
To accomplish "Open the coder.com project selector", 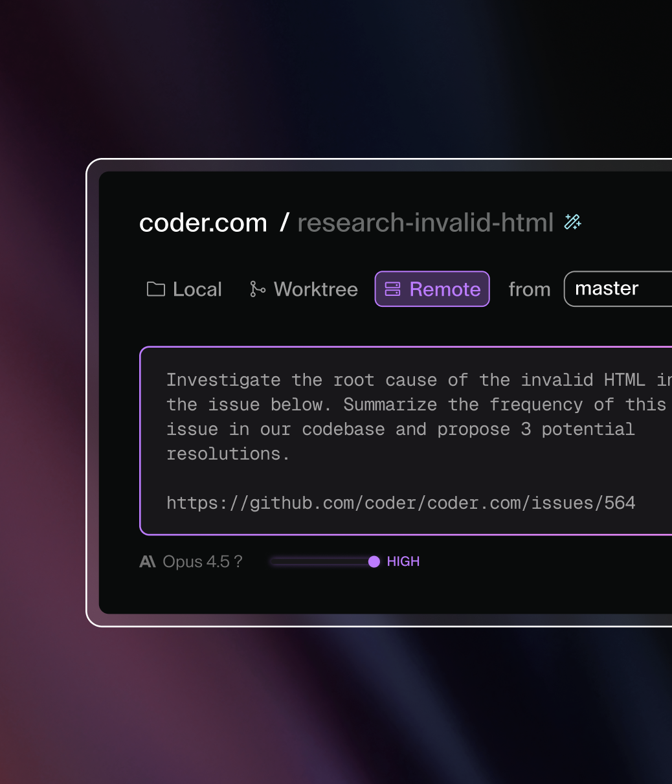I will point(203,223).
